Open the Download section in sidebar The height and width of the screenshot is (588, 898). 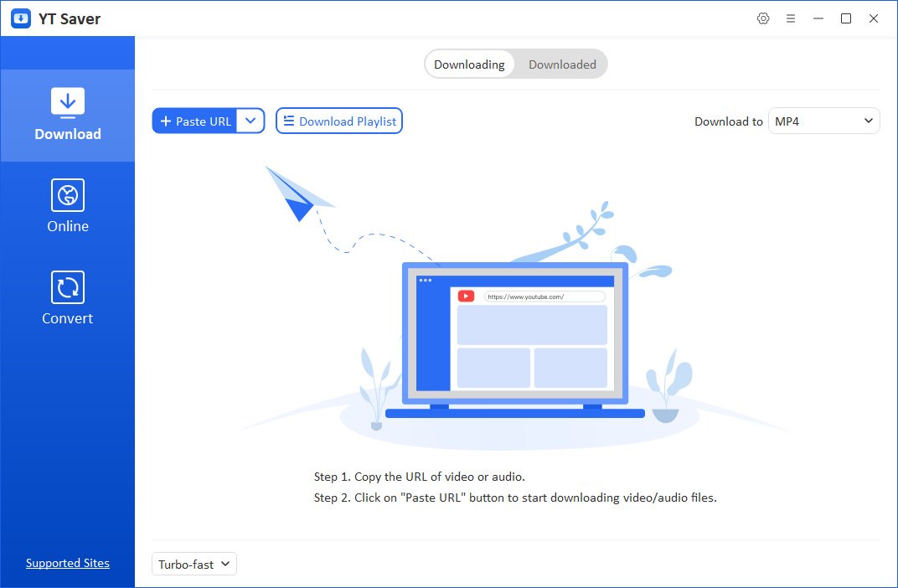(x=68, y=115)
